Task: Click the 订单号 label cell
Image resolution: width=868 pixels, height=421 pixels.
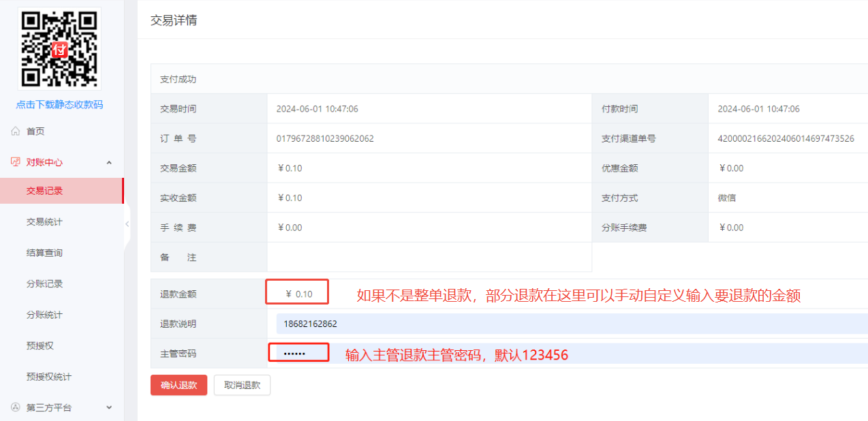Action: pos(208,138)
